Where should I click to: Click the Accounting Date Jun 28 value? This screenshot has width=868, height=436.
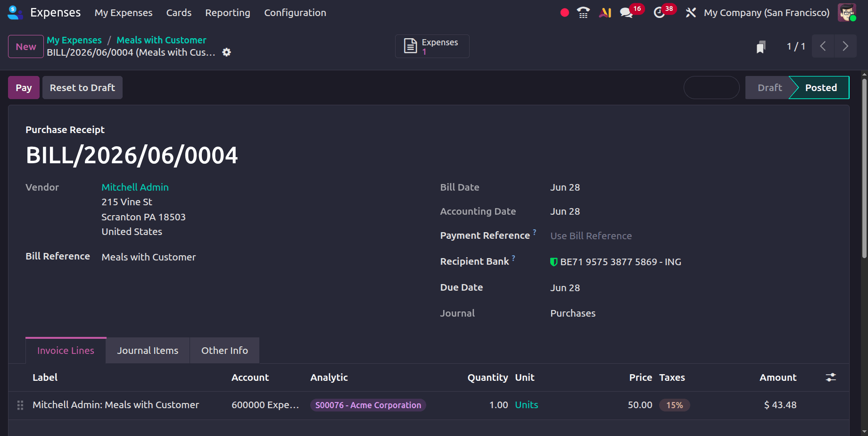coord(565,211)
